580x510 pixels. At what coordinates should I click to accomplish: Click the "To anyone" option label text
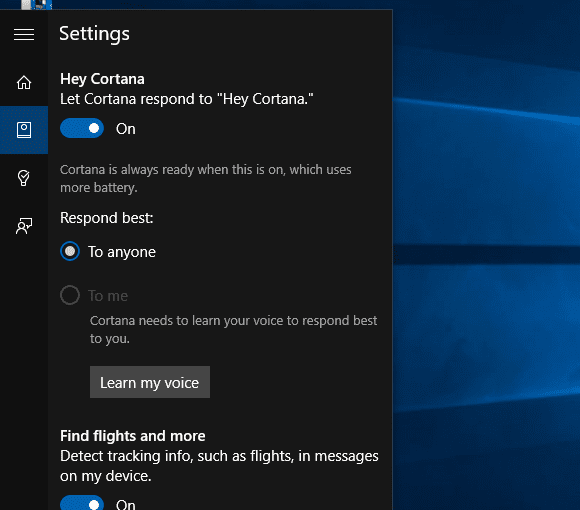tap(122, 252)
